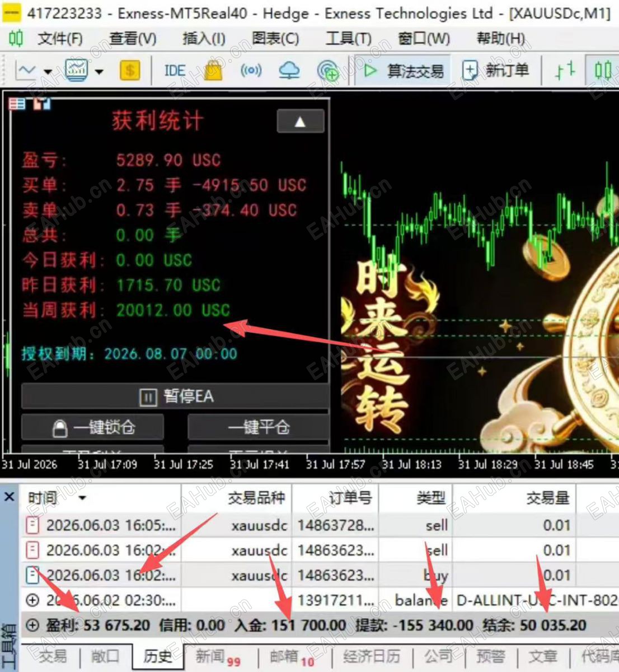Click the 昨日获利 1715.70 USC value
The width and height of the screenshot is (619, 672).
point(168,285)
